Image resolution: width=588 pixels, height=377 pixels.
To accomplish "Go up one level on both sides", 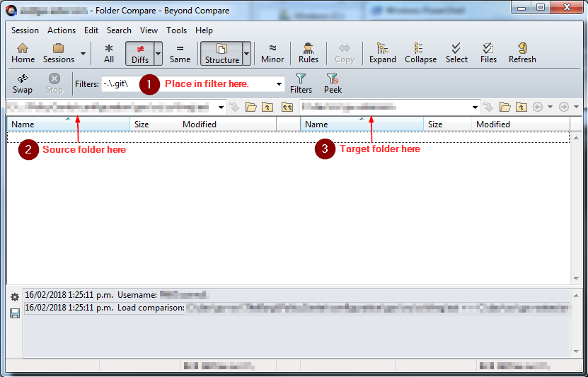I will tap(287, 108).
